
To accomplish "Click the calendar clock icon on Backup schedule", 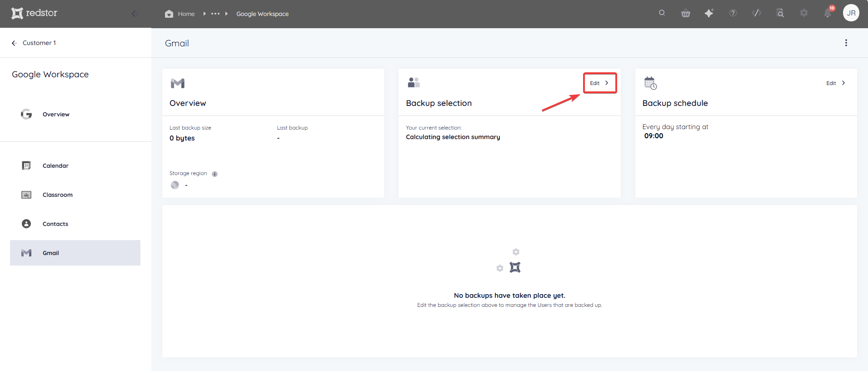I will 650,83.
